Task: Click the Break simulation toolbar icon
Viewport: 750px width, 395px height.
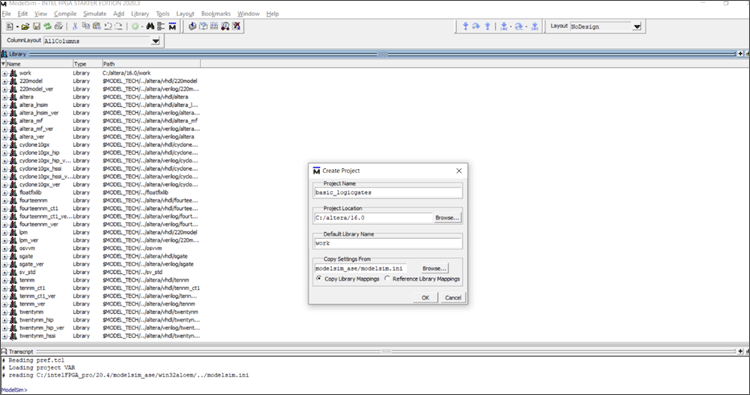Action: tap(236, 26)
